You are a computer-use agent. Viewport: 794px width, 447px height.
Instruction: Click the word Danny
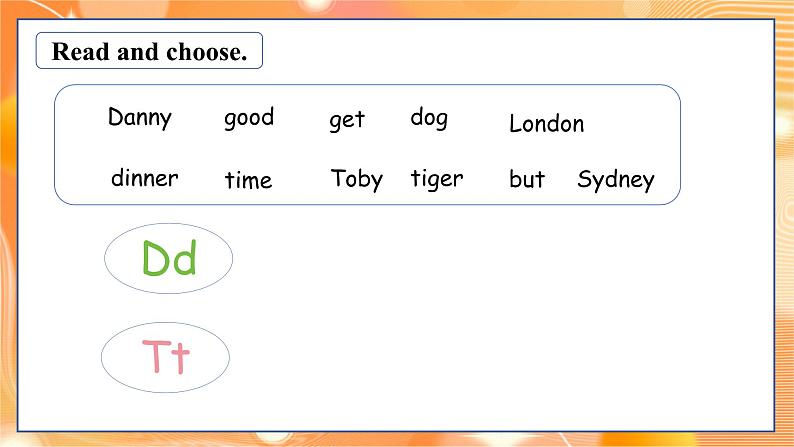140,118
